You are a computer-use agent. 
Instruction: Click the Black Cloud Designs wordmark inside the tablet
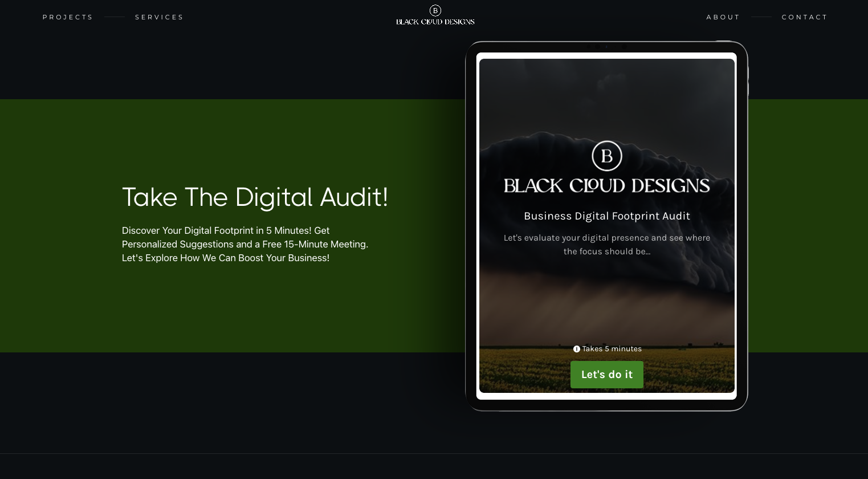point(607,184)
